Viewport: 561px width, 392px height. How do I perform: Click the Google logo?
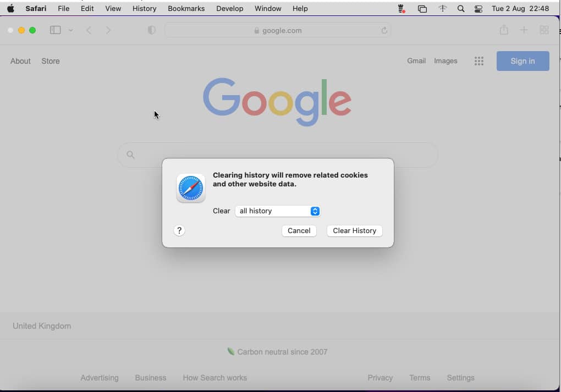tap(277, 102)
